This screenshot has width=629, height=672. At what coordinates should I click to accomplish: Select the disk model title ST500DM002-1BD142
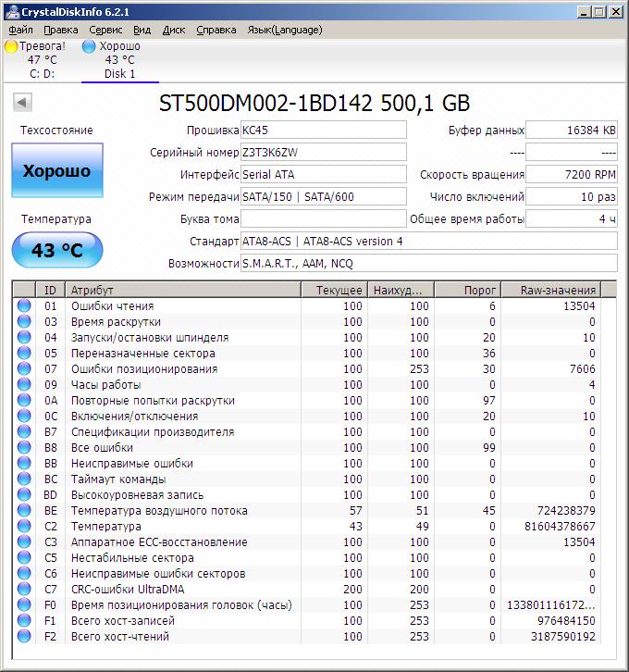click(x=265, y=103)
